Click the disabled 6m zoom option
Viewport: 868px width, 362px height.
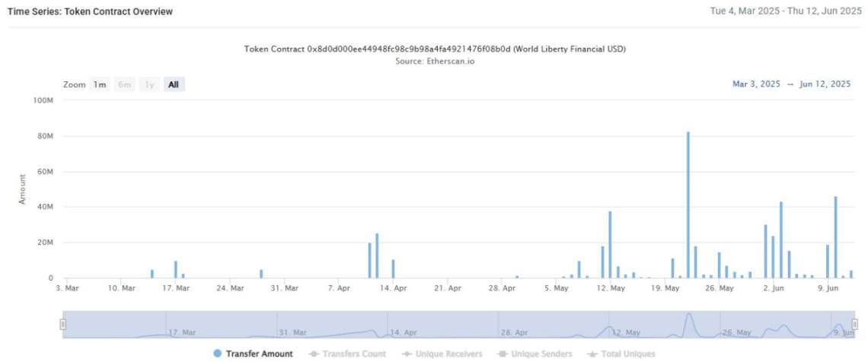click(x=125, y=84)
